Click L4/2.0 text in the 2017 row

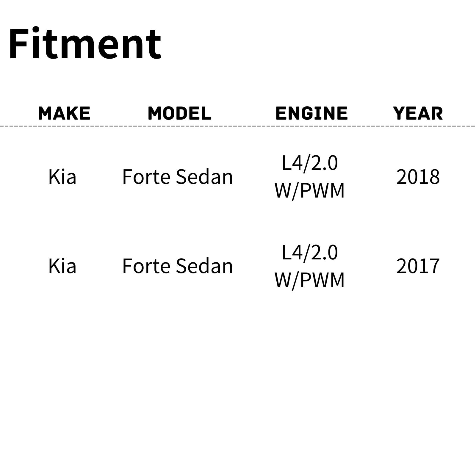(x=310, y=252)
